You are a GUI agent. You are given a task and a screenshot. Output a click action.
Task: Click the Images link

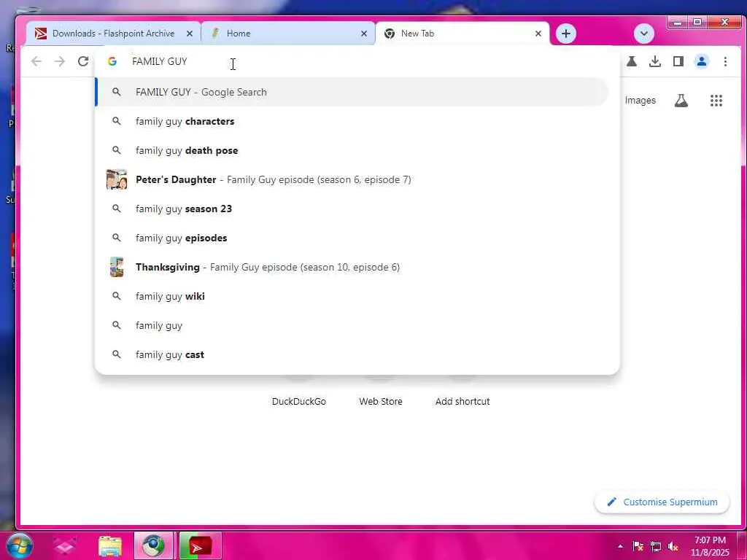coord(640,101)
